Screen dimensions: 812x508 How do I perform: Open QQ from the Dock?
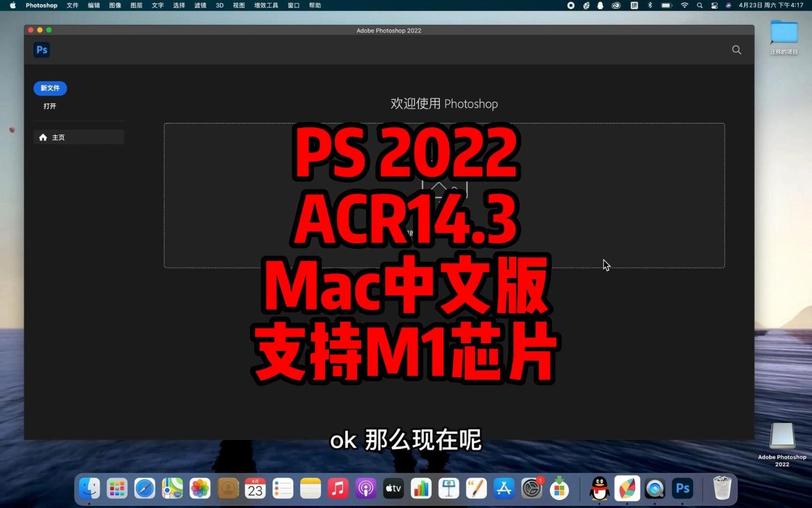click(600, 488)
